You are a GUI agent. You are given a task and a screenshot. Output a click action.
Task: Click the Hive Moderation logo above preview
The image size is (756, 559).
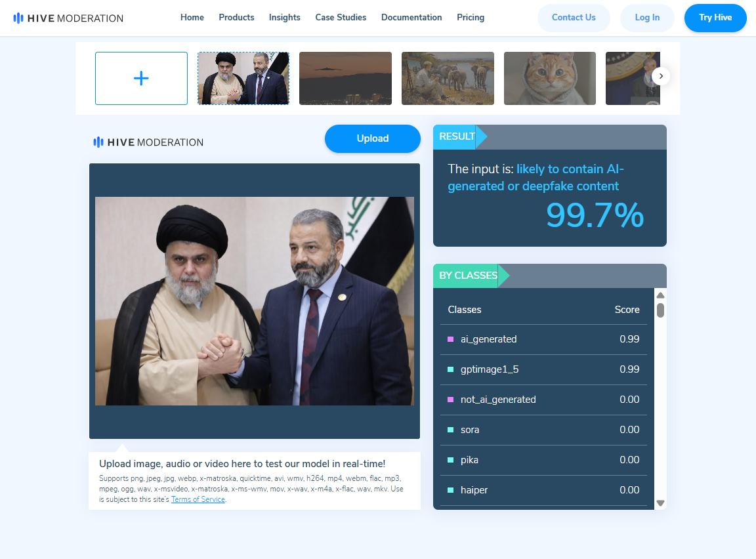tap(148, 142)
